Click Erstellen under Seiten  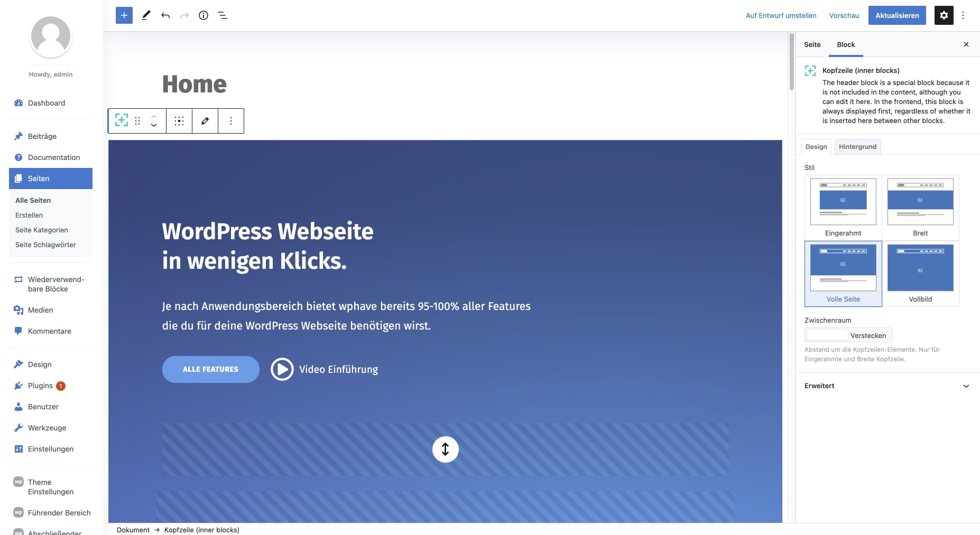29,215
